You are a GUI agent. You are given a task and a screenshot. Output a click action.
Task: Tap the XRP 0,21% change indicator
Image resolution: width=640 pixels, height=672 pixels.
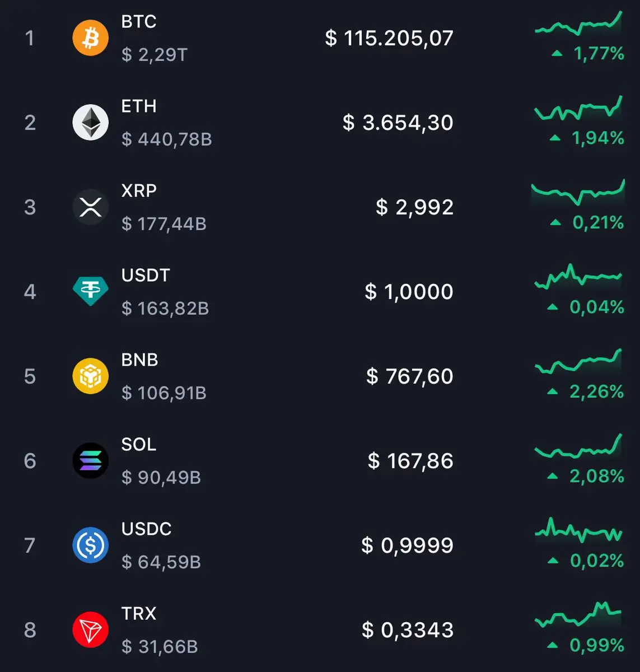pos(587,222)
